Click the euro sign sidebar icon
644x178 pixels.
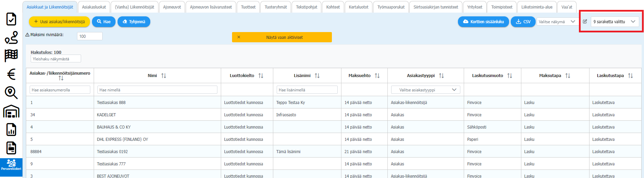(11, 74)
